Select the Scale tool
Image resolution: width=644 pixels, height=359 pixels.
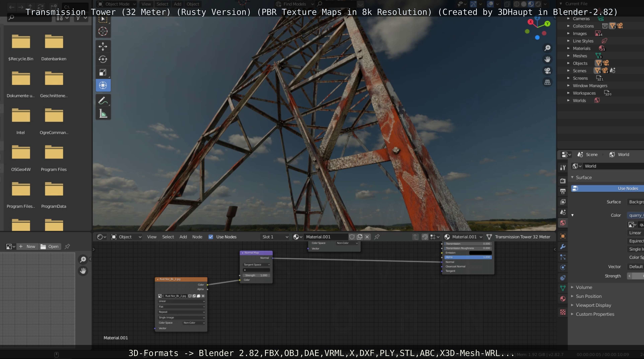coord(103,72)
